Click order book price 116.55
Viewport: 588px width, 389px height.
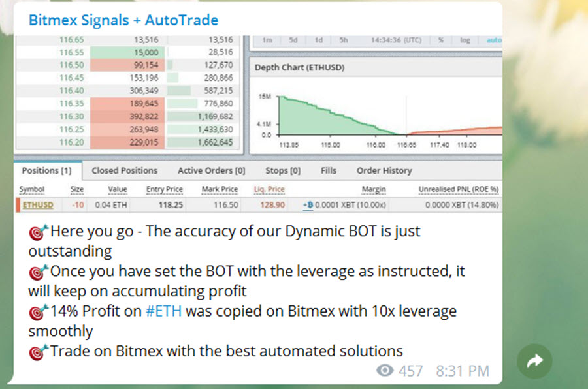click(x=72, y=52)
